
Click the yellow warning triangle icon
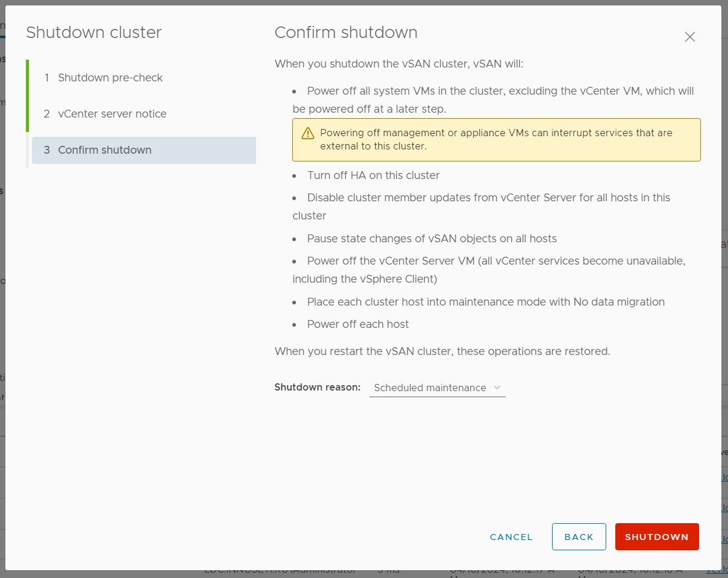point(308,133)
